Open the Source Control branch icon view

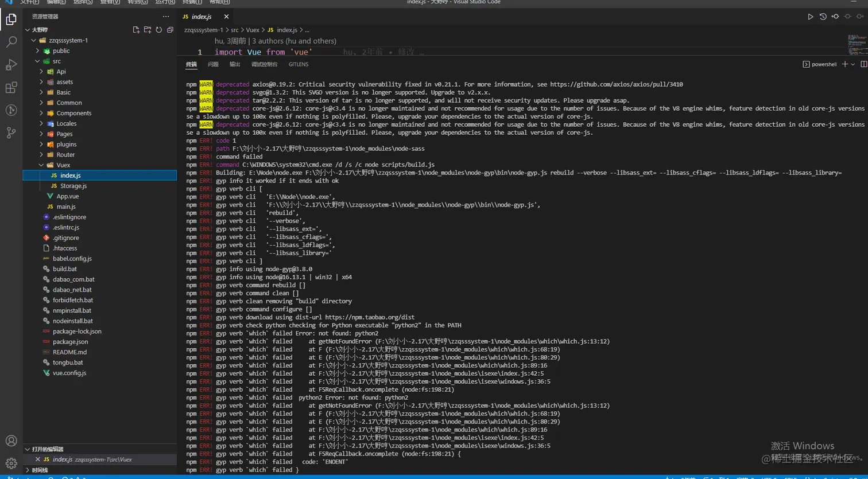pyautogui.click(x=11, y=133)
